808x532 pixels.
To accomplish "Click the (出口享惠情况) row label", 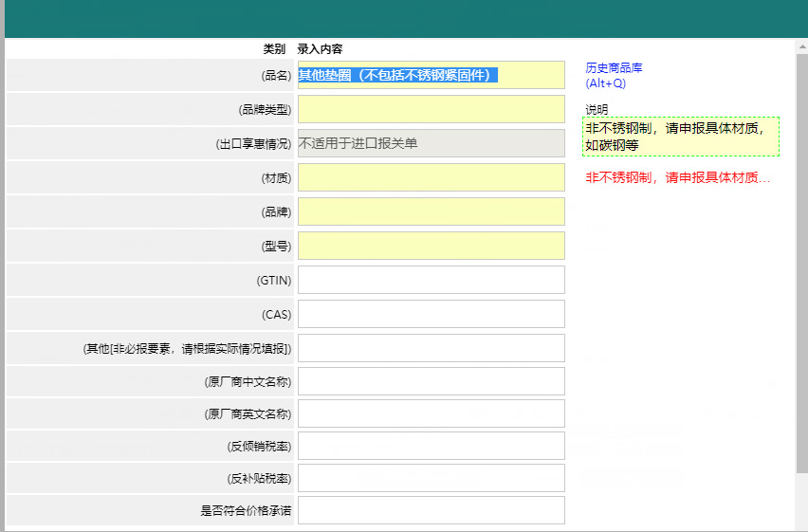I will 253,144.
